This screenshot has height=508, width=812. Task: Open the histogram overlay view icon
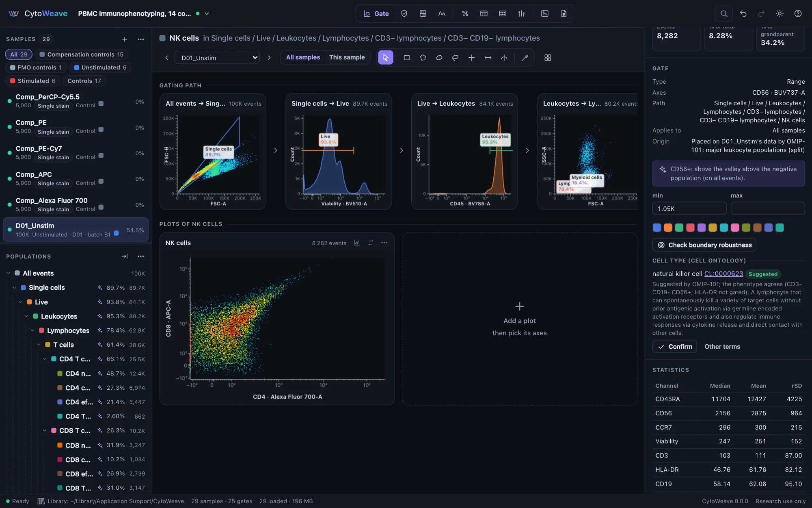[442, 13]
